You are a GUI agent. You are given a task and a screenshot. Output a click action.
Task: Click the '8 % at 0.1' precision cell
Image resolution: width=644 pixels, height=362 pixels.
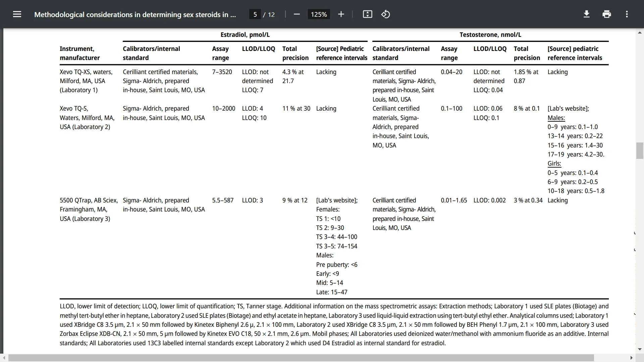pyautogui.click(x=527, y=108)
